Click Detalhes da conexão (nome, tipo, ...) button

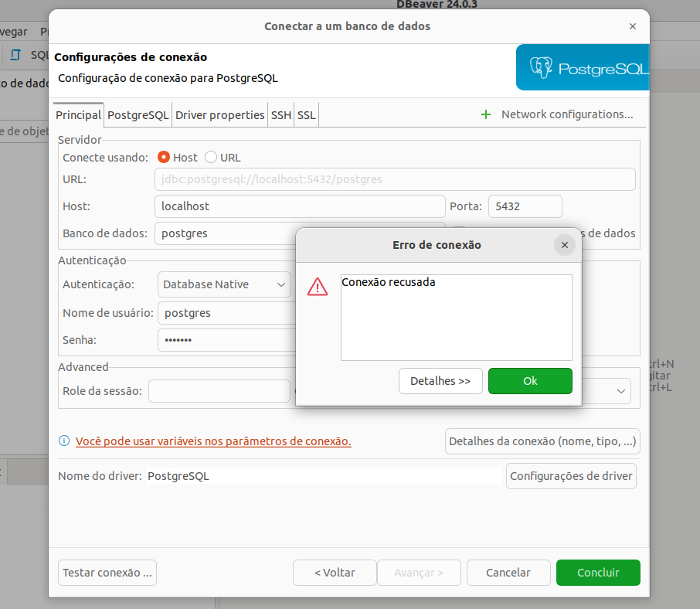542,441
